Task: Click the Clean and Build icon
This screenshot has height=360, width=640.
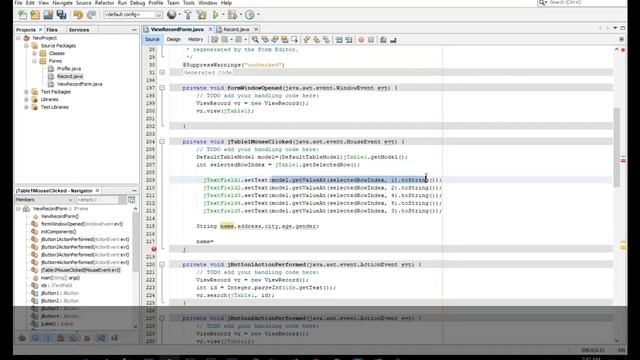Action: point(202,15)
